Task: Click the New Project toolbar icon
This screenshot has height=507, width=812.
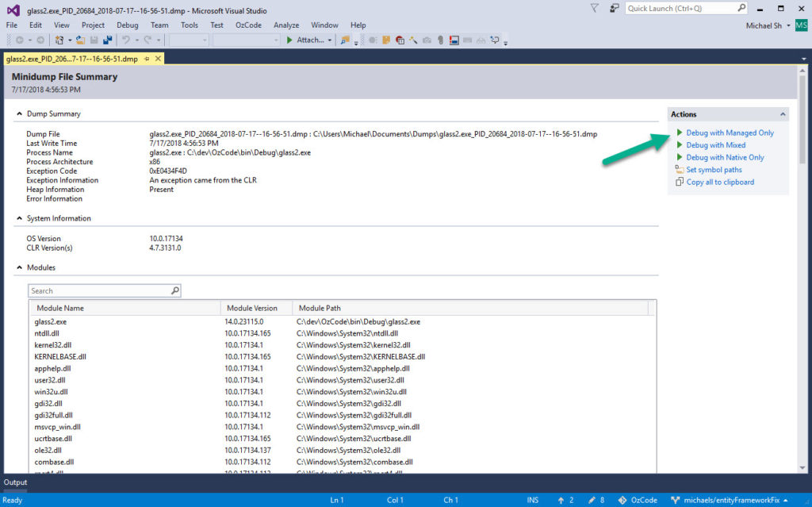Action: pos(59,40)
